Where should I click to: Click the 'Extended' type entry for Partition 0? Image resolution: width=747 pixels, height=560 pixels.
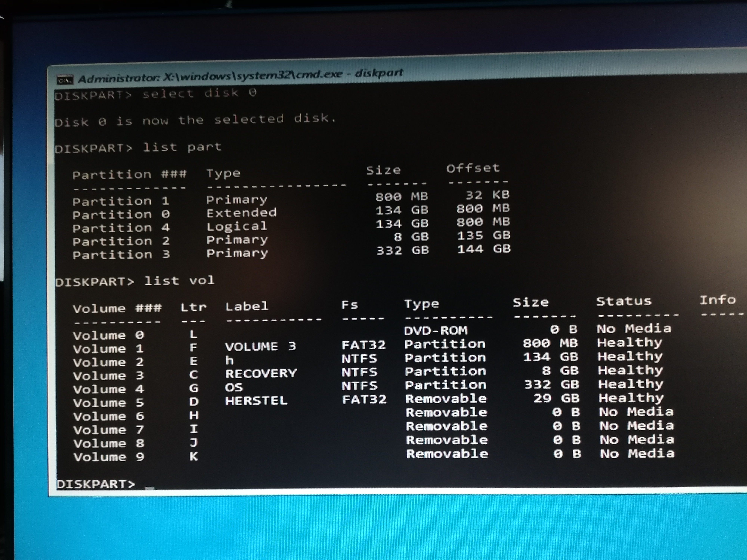point(241,213)
